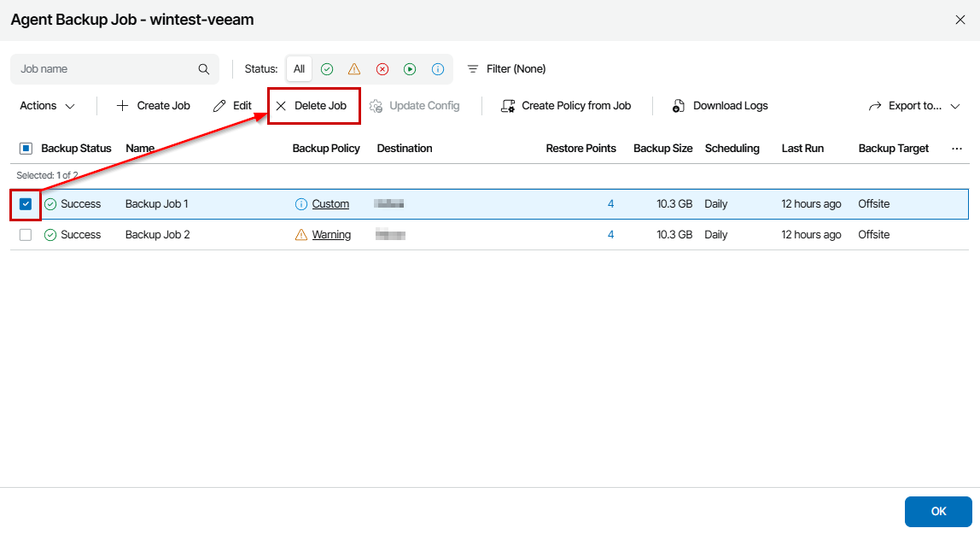
Task: Open the Custom backup policy link
Action: [x=330, y=204]
